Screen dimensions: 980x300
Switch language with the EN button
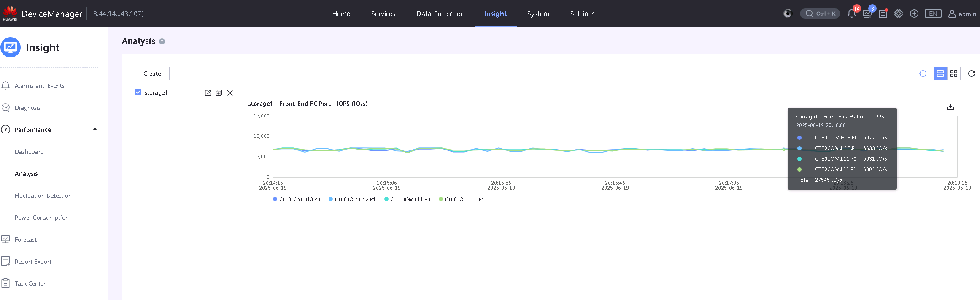[933, 14]
